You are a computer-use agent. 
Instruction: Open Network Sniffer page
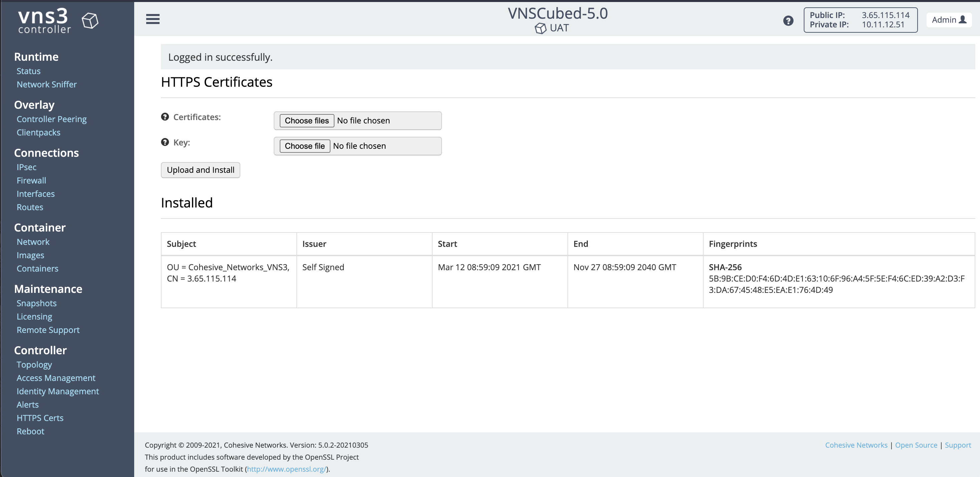pyautogui.click(x=46, y=84)
